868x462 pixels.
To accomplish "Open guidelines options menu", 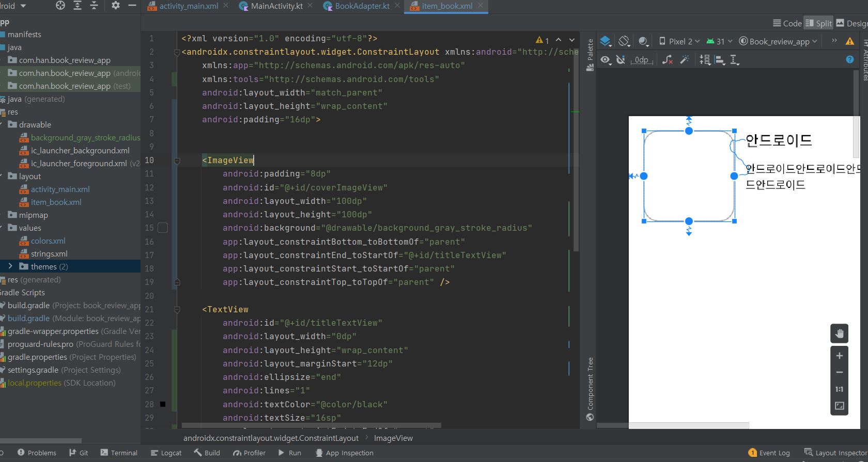I will [x=735, y=60].
